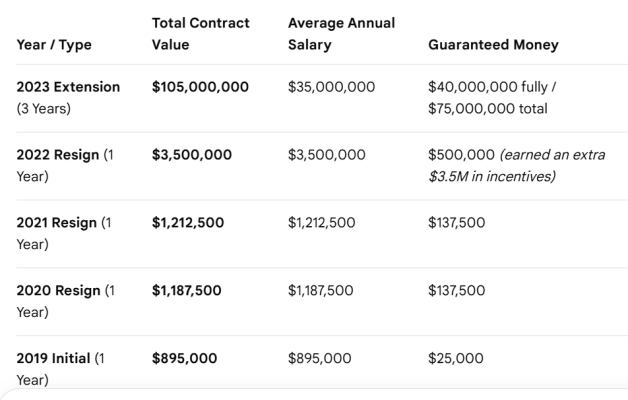Click the Guaranteed Money column header
The image size is (628, 400).
pos(493,44)
